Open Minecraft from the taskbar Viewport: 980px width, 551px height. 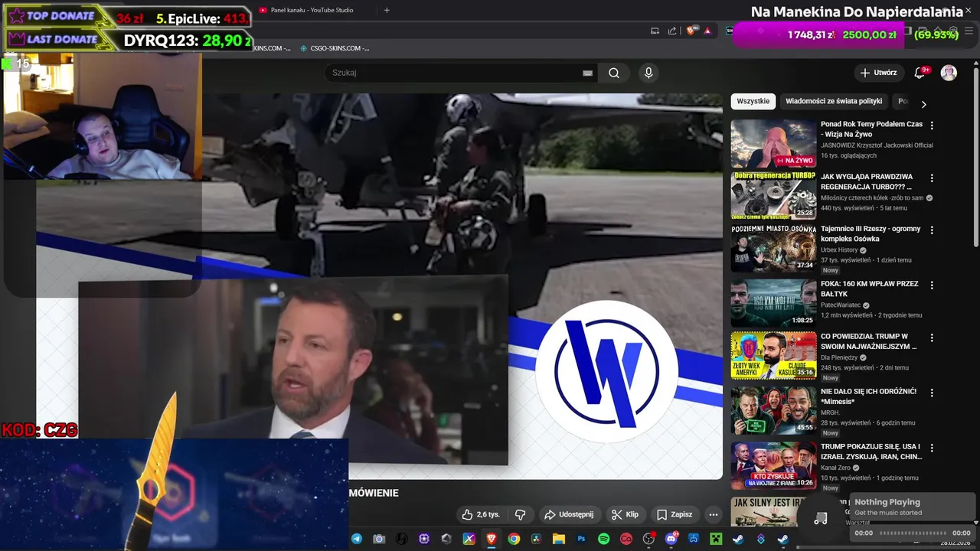point(715,539)
